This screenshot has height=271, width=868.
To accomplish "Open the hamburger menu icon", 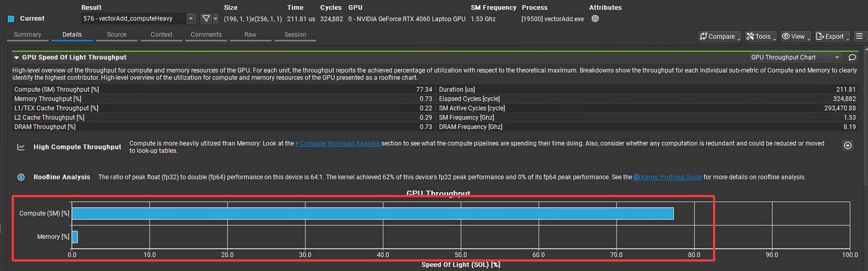I will click(x=859, y=37).
